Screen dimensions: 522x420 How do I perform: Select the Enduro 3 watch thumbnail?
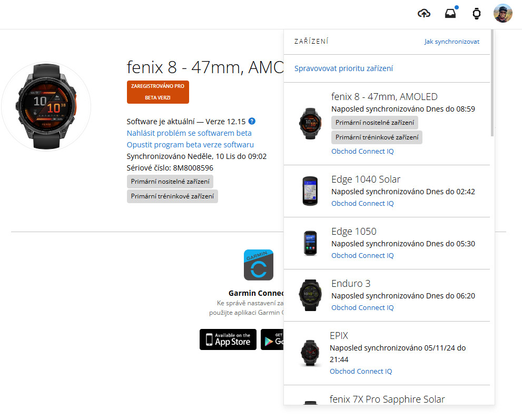310,295
